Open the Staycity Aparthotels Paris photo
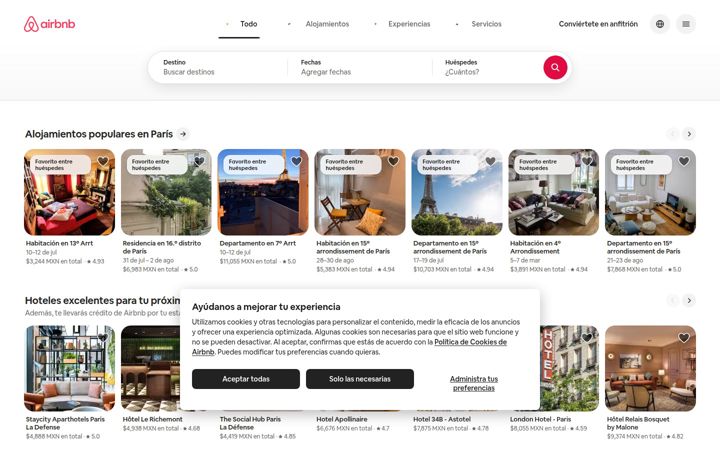Screen dimensions: 720x450 tap(69, 368)
